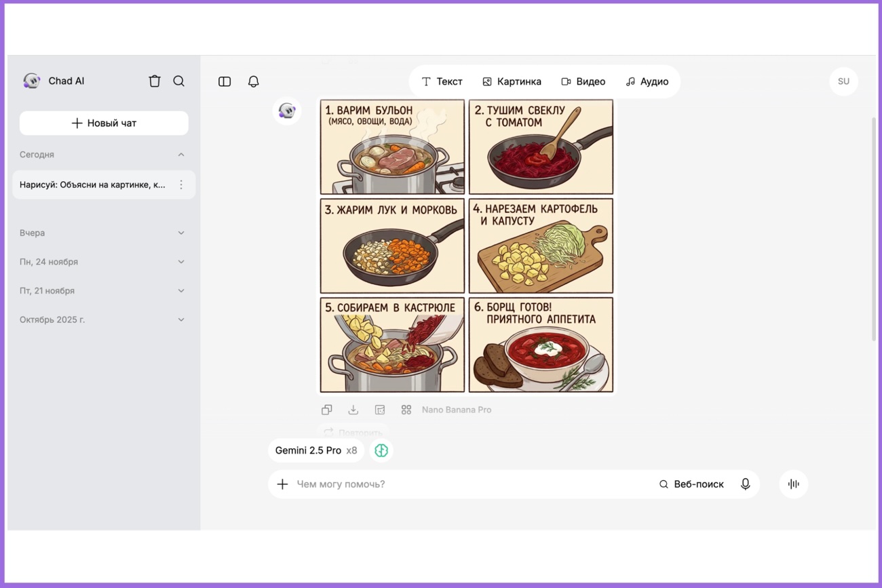Download the generated borscht image
Screen dimensions: 882x588
tap(353, 410)
